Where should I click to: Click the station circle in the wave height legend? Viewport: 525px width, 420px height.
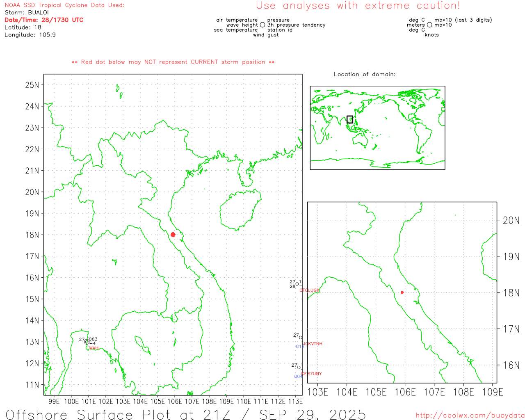click(262, 25)
